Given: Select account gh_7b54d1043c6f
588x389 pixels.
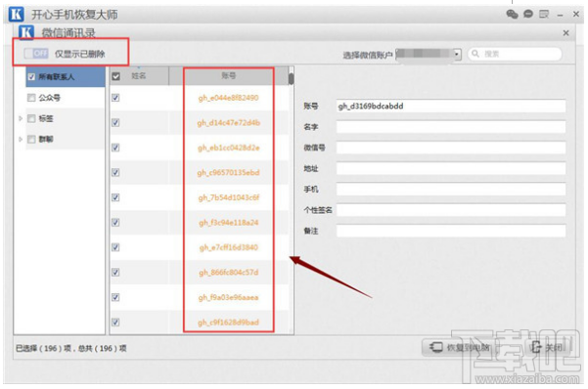Looking at the screenshot, I should click(x=228, y=197).
